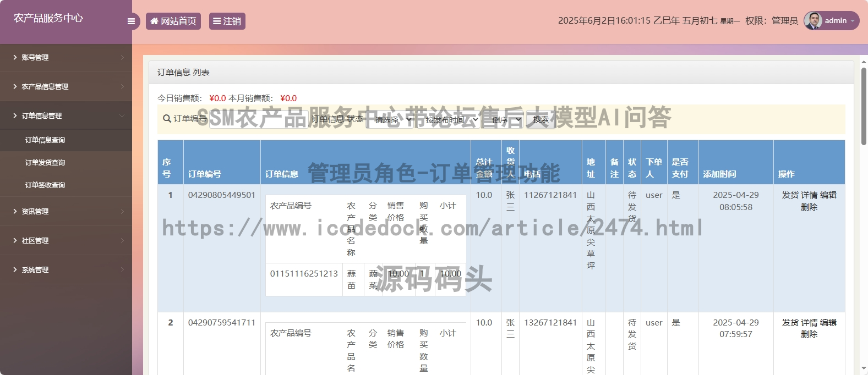Image resolution: width=868 pixels, height=375 pixels.
Task: Click phone number 11267121841
Action: tap(550, 195)
